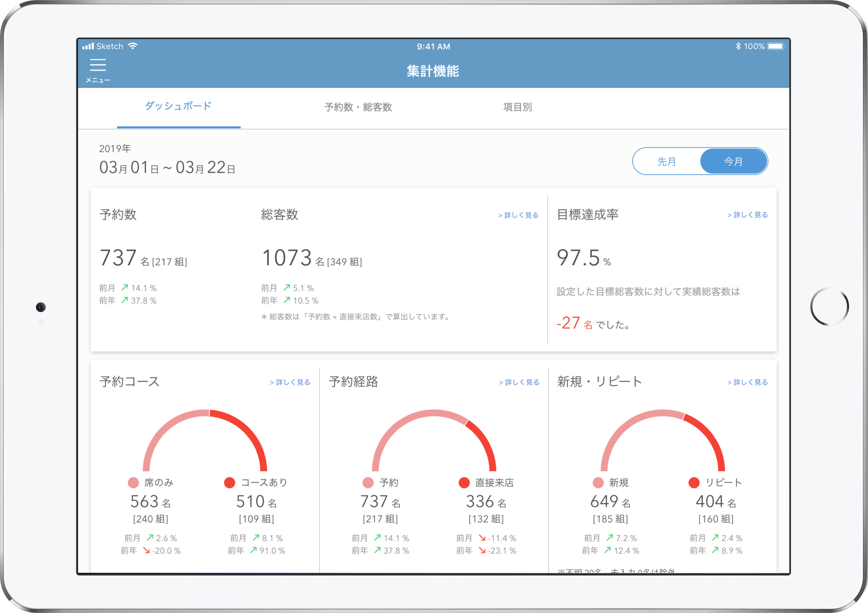Viewport: 868px width, 613px height.
Task: Tap the cellular signal bars icon
Action: pos(88,46)
